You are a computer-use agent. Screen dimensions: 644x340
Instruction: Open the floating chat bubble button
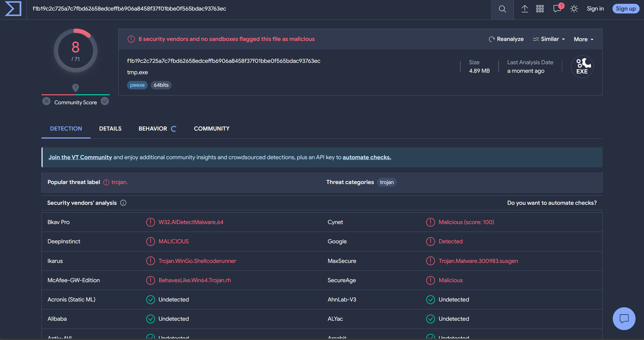[x=624, y=319]
